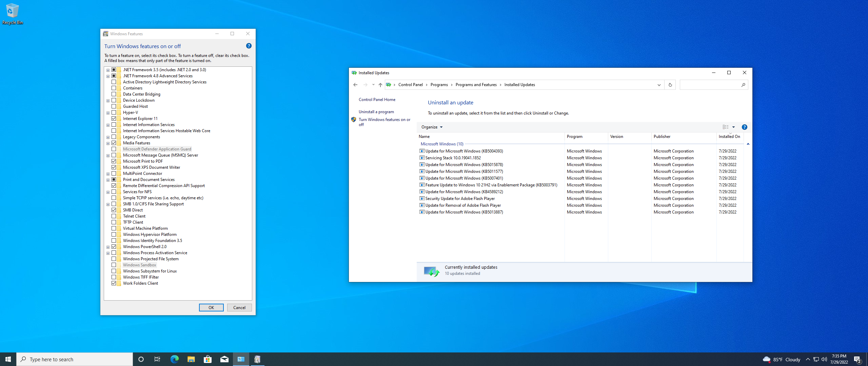Open Control Panel Home link
The image size is (868, 366).
[377, 100]
